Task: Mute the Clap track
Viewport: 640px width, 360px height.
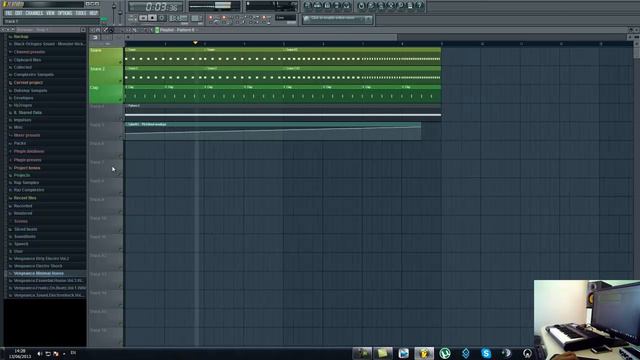Action: (120, 100)
